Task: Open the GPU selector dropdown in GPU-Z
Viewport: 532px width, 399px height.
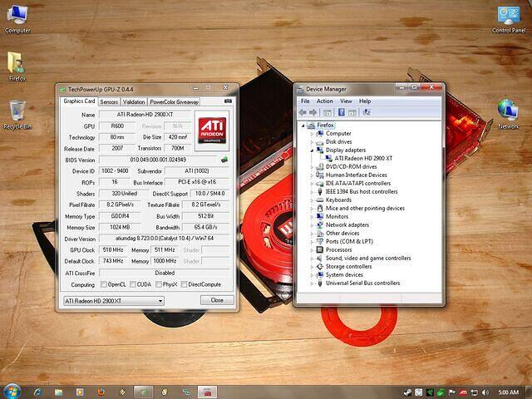Action: point(114,301)
